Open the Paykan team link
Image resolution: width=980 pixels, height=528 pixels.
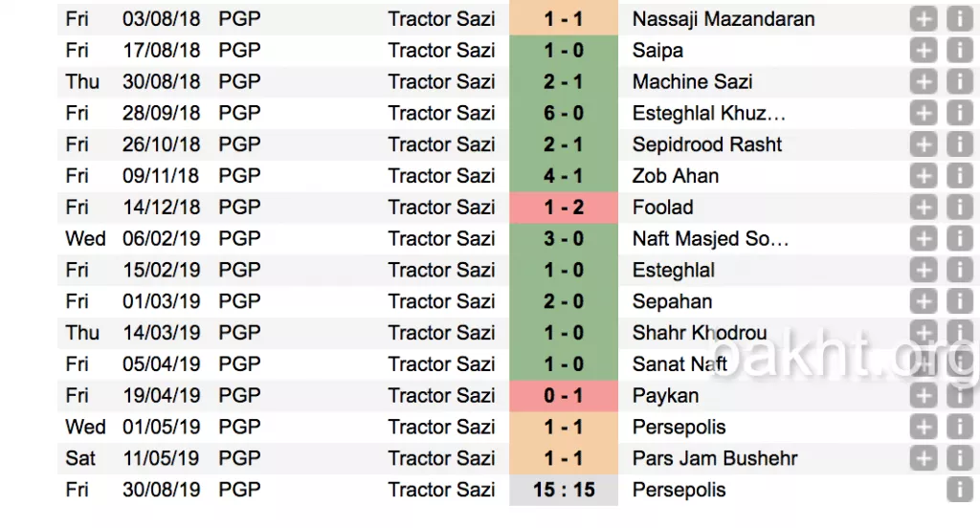[665, 395]
